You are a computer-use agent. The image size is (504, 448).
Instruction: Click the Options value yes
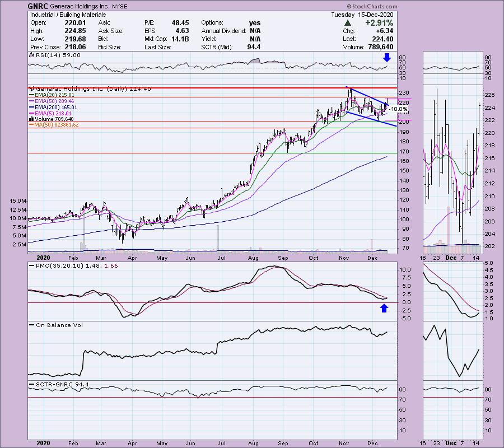[x=255, y=23]
